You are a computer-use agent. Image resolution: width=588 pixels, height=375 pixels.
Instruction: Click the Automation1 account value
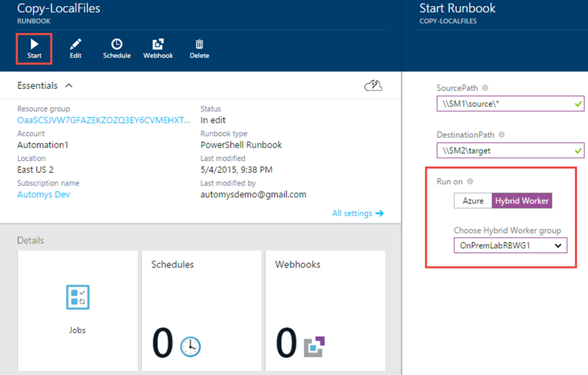[43, 145]
